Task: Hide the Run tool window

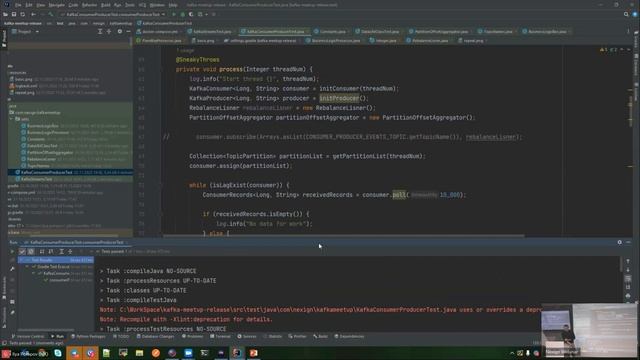Action: click(629, 242)
